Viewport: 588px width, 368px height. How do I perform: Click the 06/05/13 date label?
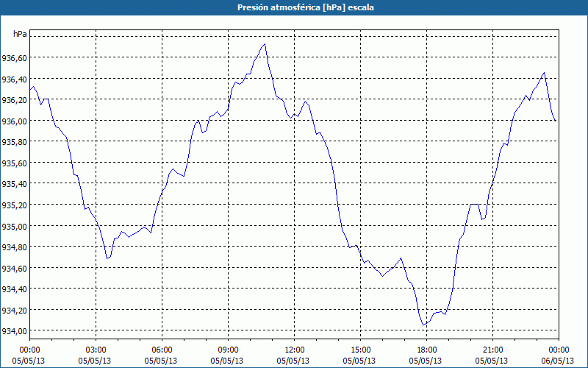tap(558, 361)
